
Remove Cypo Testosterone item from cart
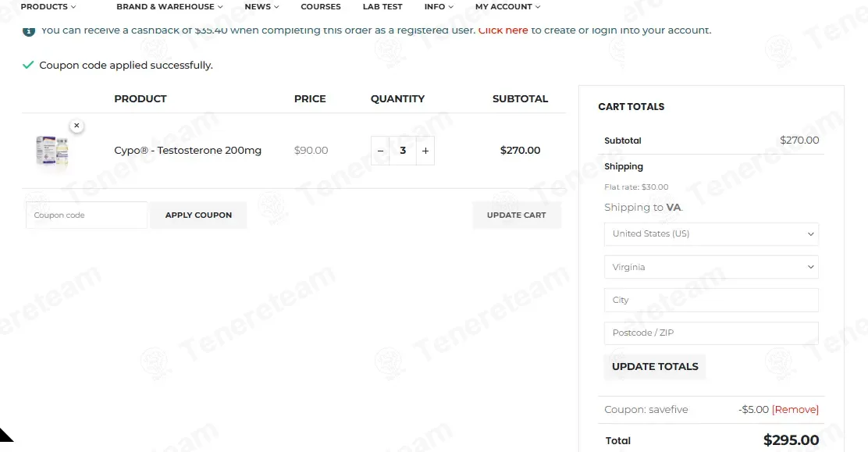77,126
